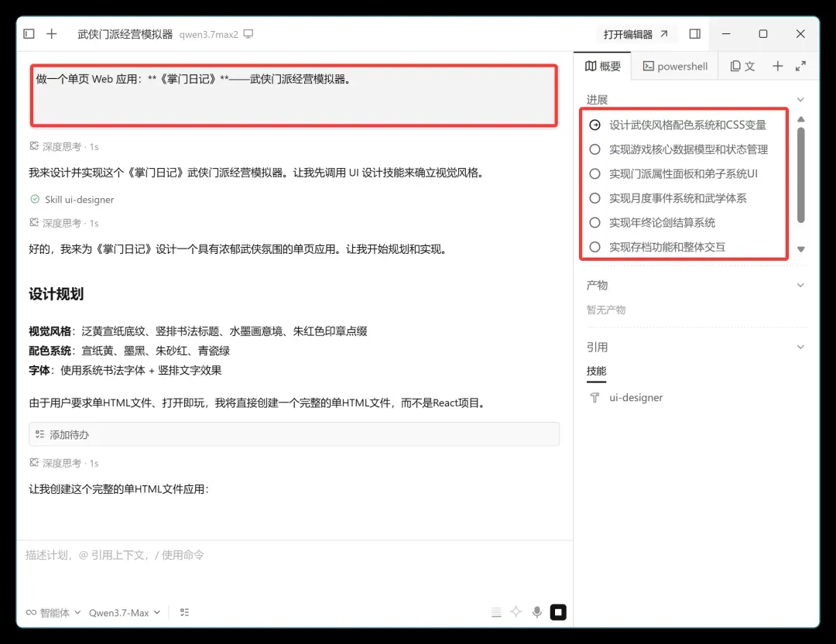836x644 pixels.
Task: Open the ui-designer skill reference
Action: click(636, 398)
